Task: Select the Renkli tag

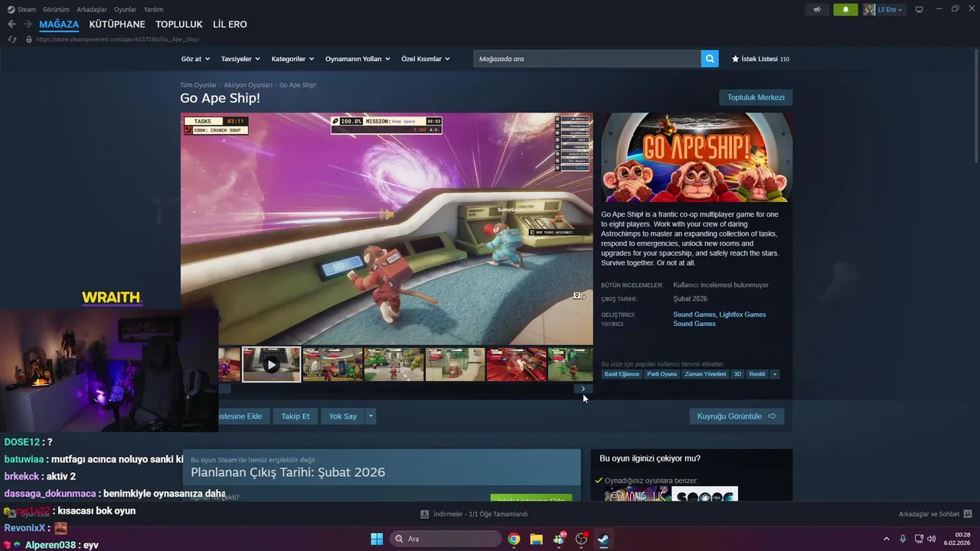Action: [757, 374]
